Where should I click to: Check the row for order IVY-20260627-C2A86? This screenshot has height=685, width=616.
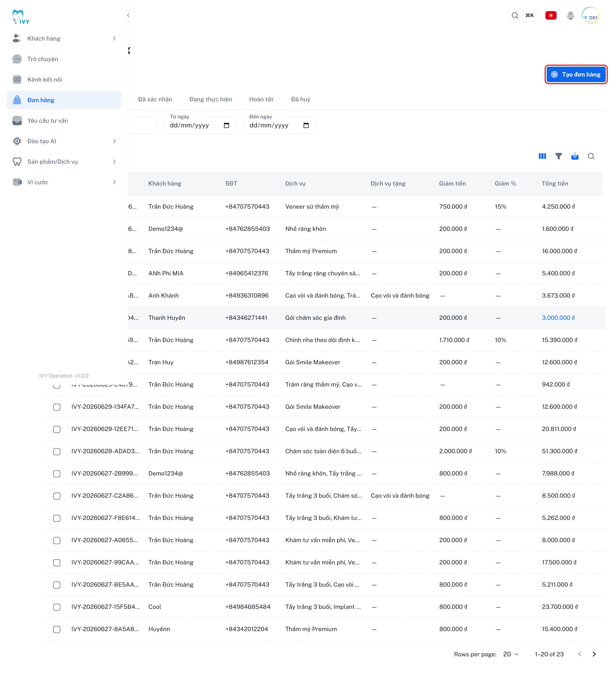pos(57,496)
